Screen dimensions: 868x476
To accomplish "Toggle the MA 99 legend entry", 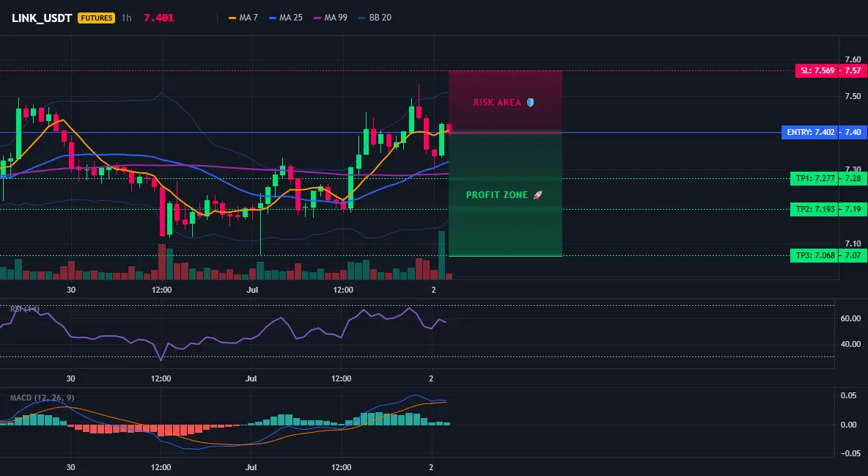I will pos(331,18).
